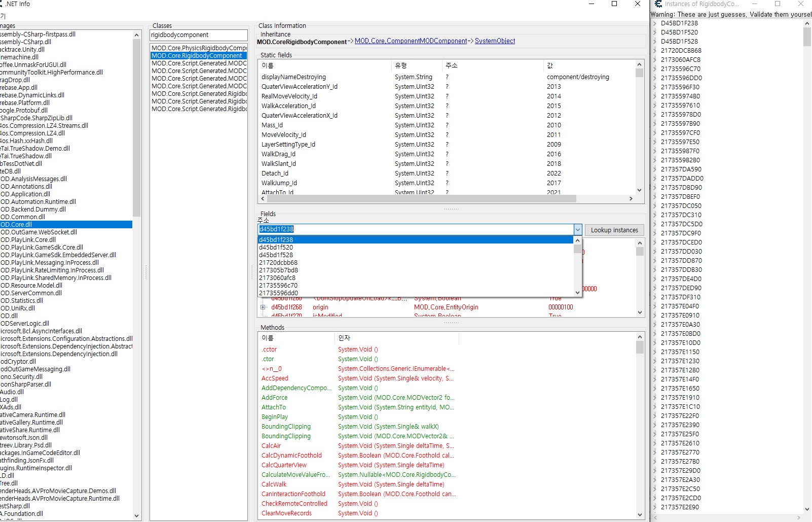Click the address dropdown list scroll-down arrow
Image resolution: width=812 pixels, height=522 pixels.
pyautogui.click(x=577, y=292)
